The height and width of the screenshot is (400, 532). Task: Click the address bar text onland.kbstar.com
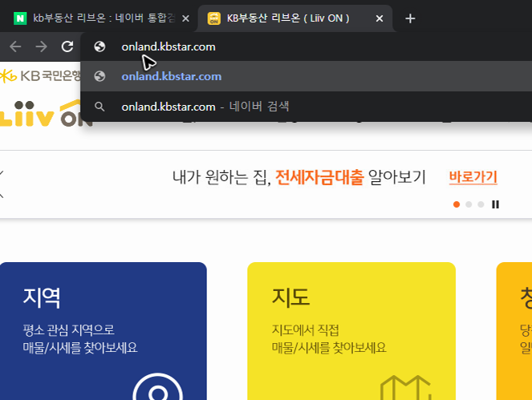pyautogui.click(x=169, y=46)
